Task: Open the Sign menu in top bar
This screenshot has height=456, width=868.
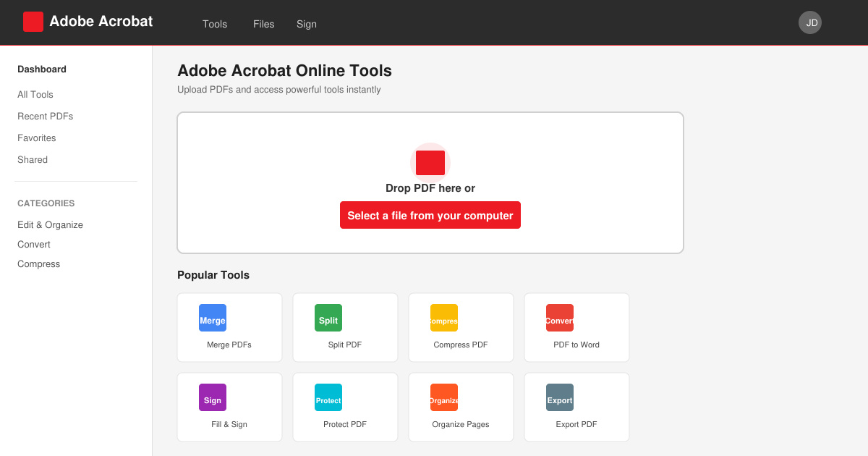Action: click(x=307, y=24)
